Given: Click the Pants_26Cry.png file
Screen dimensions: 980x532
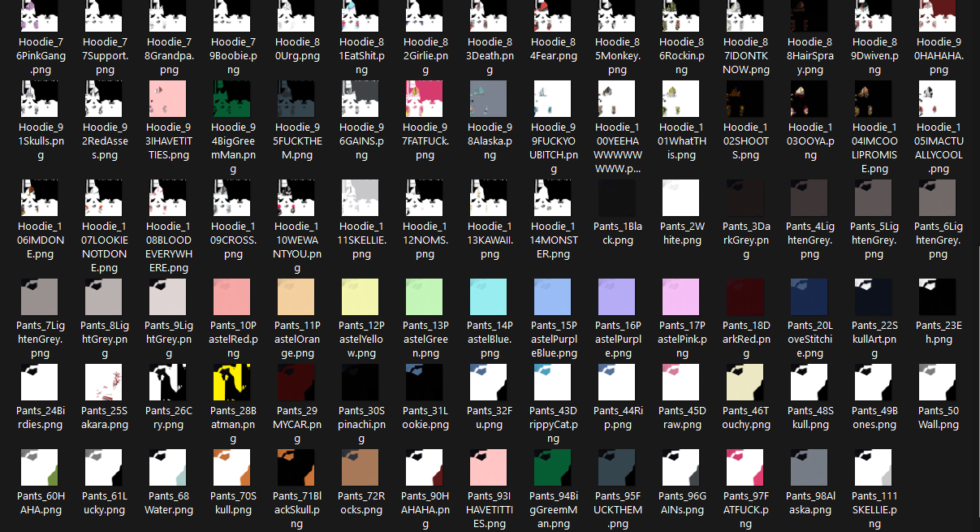Looking at the screenshot, I should [166, 397].
